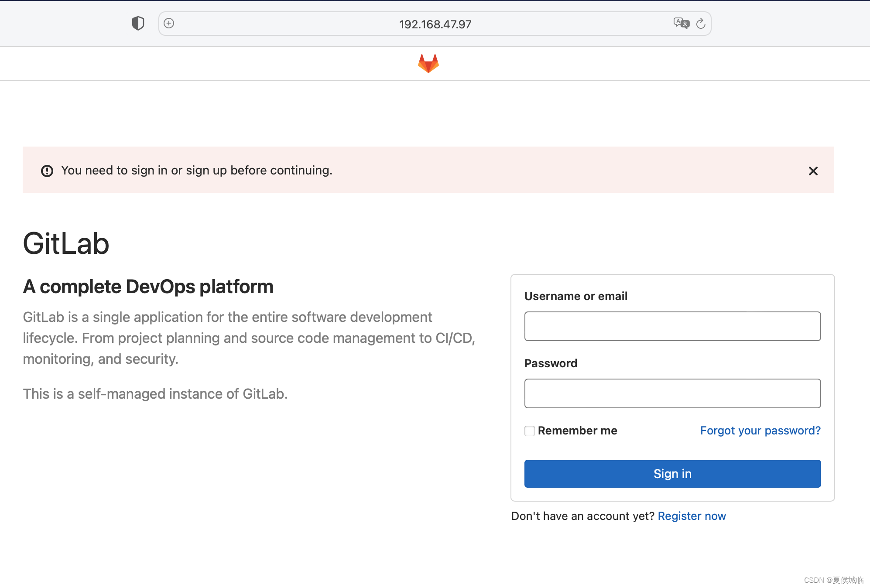The image size is (870, 588).
Task: Follow the Register now link
Action: tap(692, 516)
